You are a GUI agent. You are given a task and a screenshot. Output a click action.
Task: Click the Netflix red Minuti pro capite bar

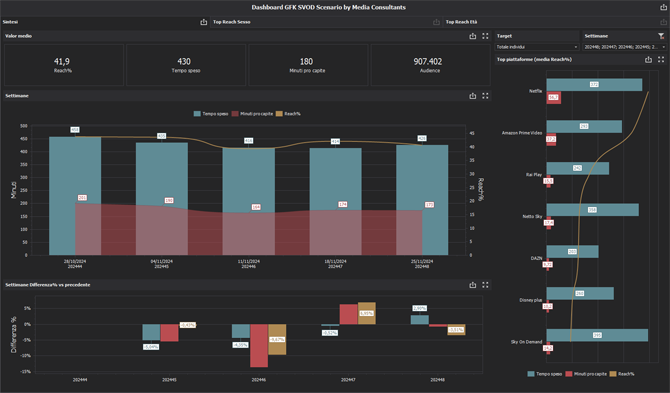tap(554, 97)
